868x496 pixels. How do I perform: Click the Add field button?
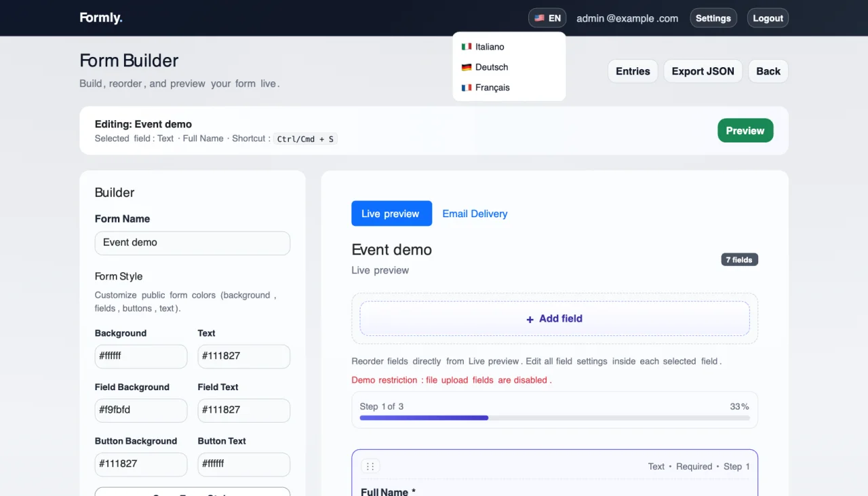(555, 318)
